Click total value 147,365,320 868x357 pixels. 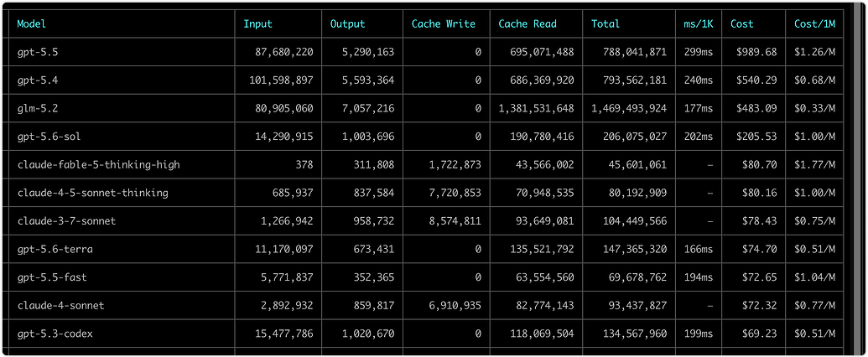(635, 249)
